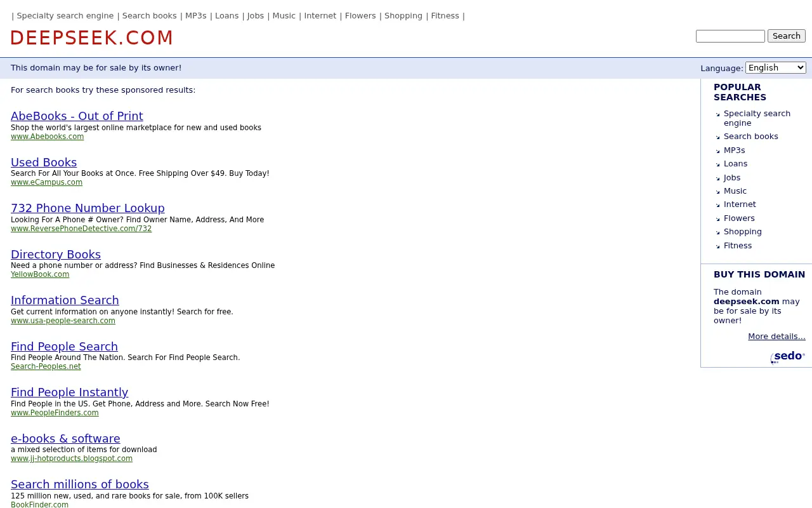Open the Language dropdown

point(775,67)
